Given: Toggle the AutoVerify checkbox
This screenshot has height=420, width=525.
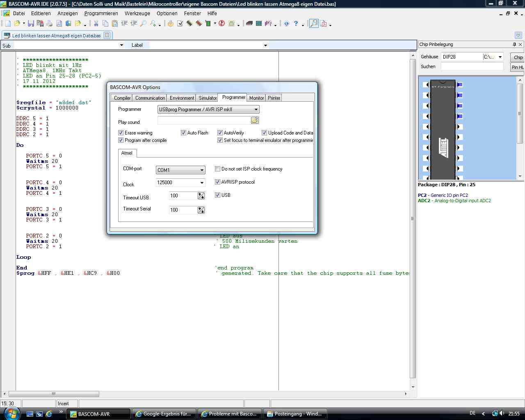Looking at the screenshot, I should 220,133.
